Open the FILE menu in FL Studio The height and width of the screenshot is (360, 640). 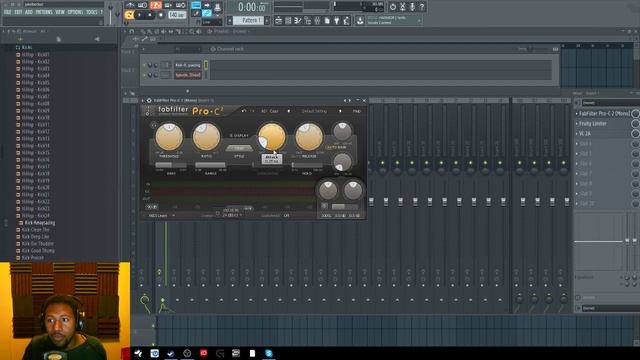pos(7,12)
